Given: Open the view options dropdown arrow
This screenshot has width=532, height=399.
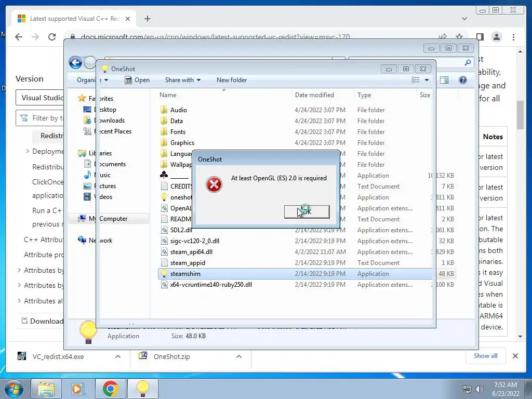Looking at the screenshot, I should click(x=427, y=80).
